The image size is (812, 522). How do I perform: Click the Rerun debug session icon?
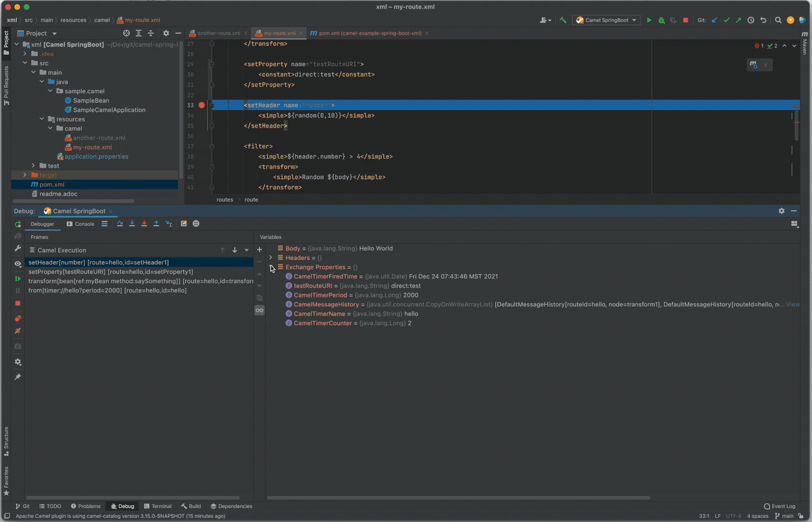[x=18, y=224]
